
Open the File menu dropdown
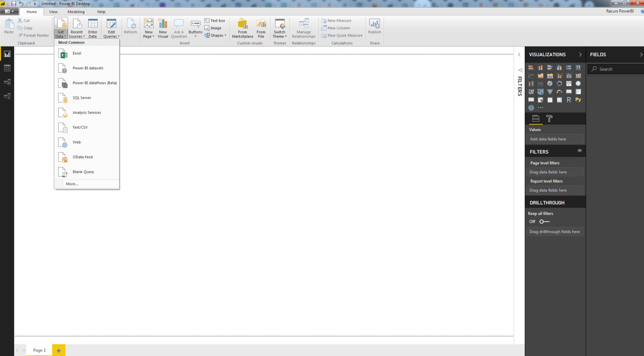point(9,11)
